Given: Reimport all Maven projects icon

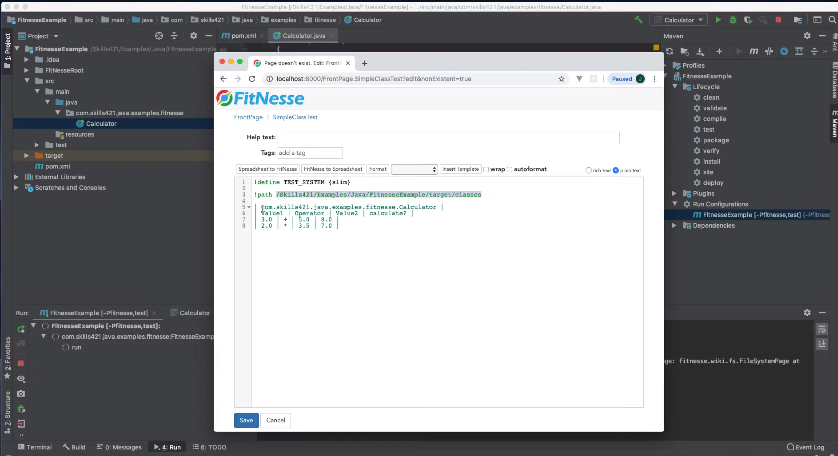Looking at the screenshot, I should (x=670, y=51).
